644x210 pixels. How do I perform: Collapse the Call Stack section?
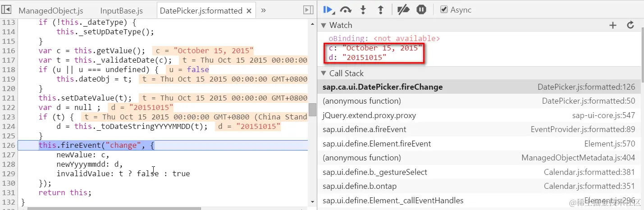323,73
